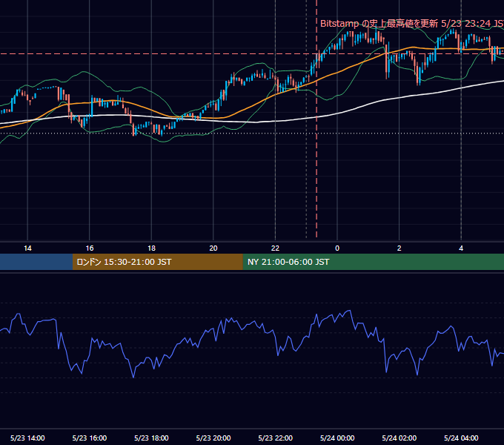Click the 5/23 18:00 date label
Viewport: 504px width, 445px height.
[151, 438]
